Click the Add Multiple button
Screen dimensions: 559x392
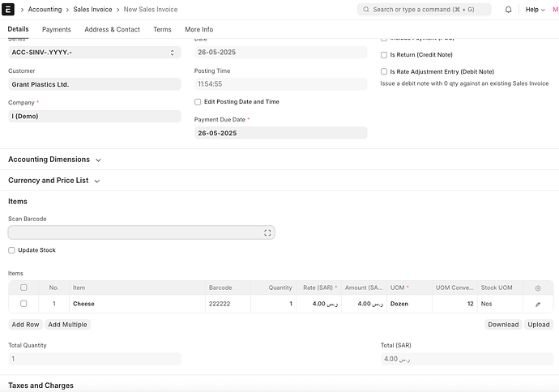67,325
